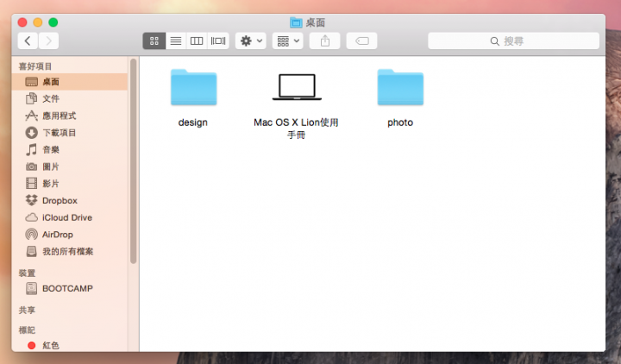Click the all-files icon beside 我的所有檔案
The width and height of the screenshot is (621, 364).
tap(32, 252)
